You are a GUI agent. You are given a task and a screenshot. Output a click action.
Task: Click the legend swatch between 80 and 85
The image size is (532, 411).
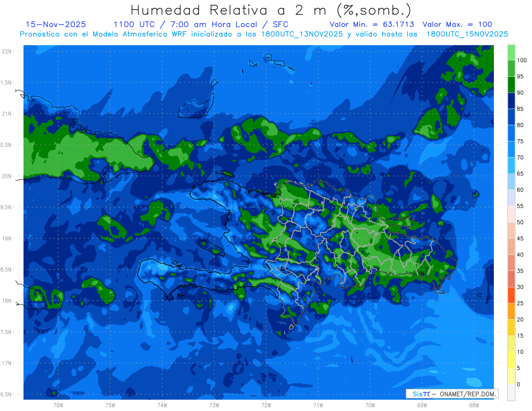(511, 117)
